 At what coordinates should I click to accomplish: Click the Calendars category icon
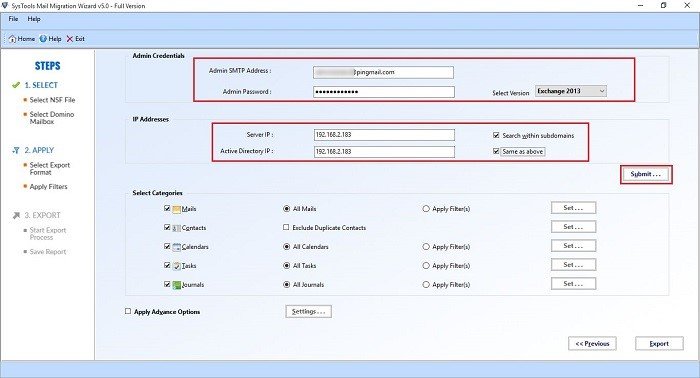(x=176, y=247)
